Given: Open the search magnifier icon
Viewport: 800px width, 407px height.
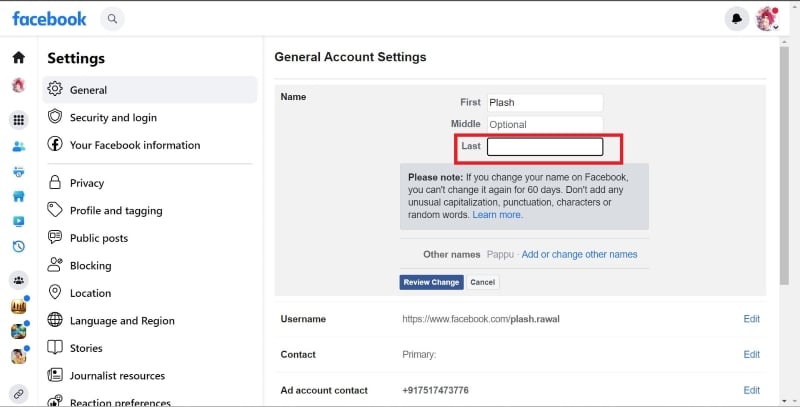Looking at the screenshot, I should pyautogui.click(x=112, y=19).
